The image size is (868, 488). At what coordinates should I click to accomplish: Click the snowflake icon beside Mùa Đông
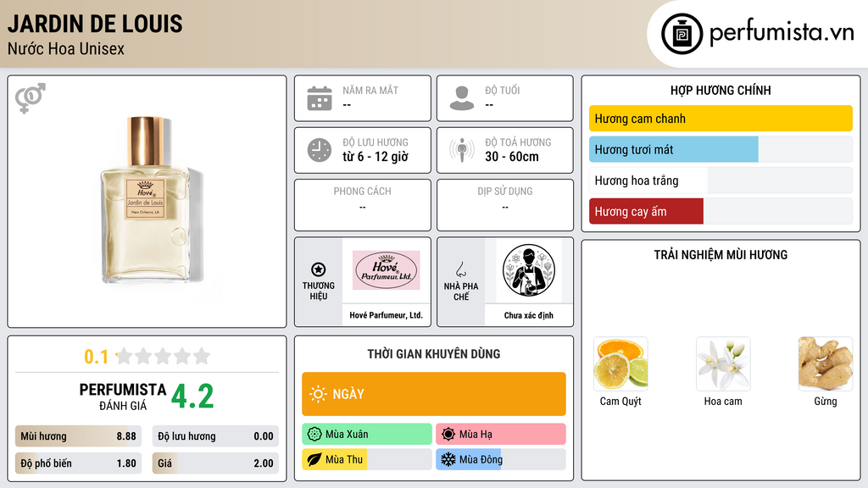tap(448, 459)
